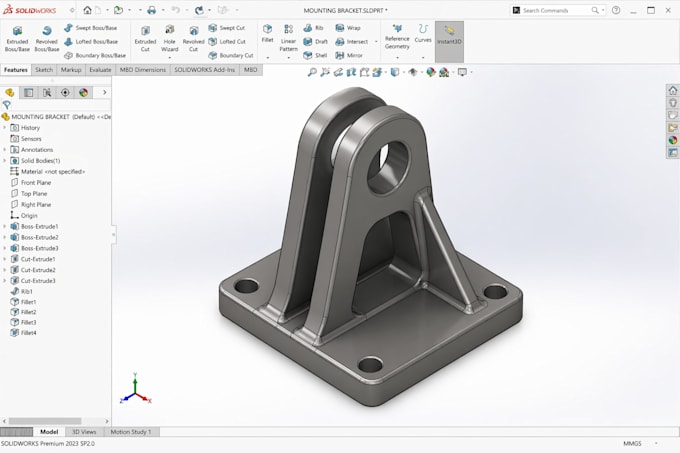Screen dimensions: 680x453
Task: Activate the Revolved Cut tool
Action: click(193, 38)
